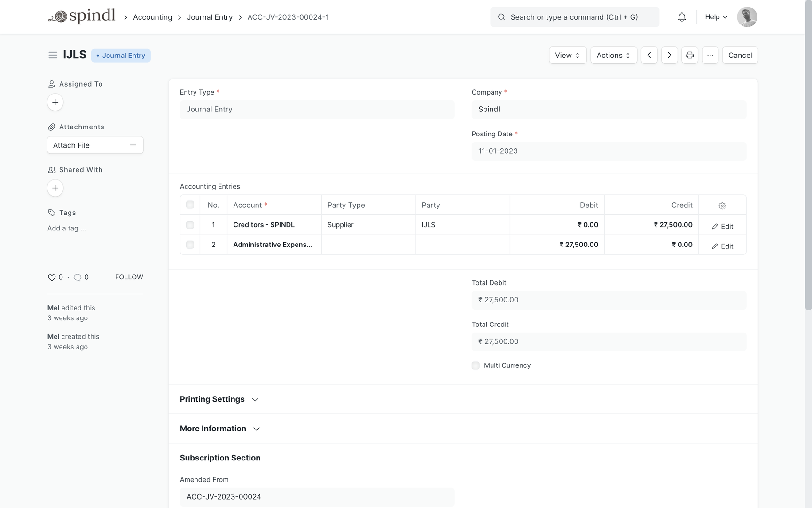The height and width of the screenshot is (508, 812).
Task: Focus the search or command bar
Action: (x=574, y=17)
